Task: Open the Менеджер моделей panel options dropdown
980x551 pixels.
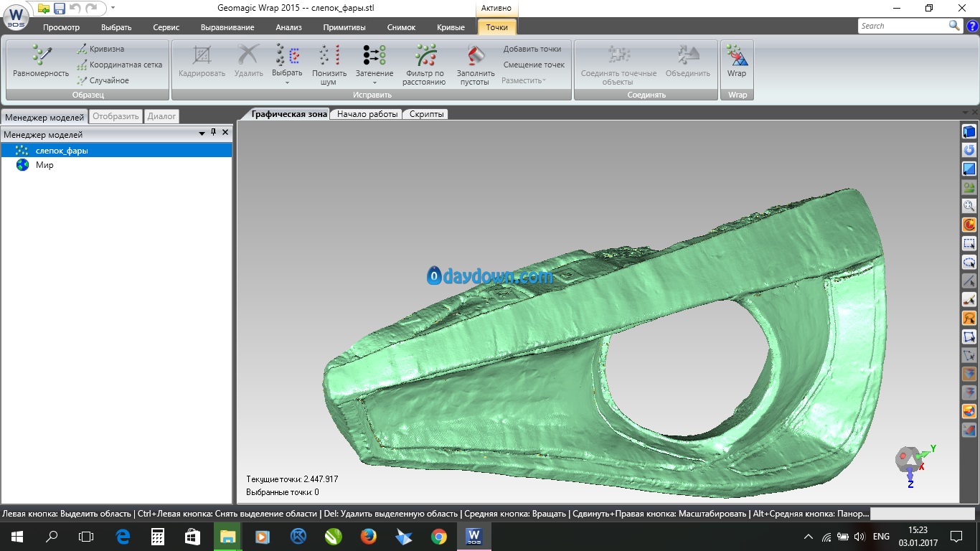Action: [x=202, y=133]
